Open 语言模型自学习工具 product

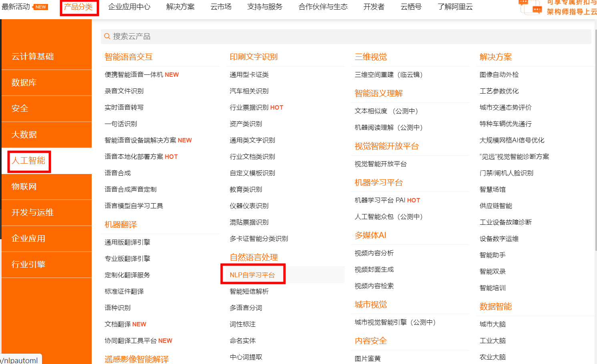134,206
